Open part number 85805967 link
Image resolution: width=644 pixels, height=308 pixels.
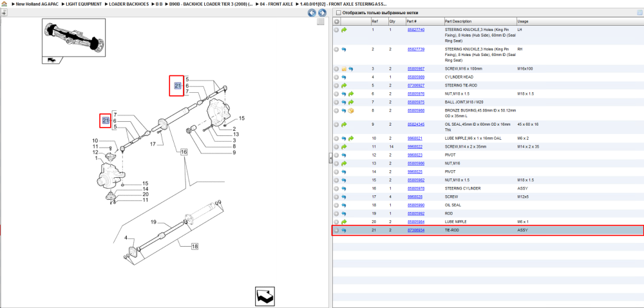415,68
